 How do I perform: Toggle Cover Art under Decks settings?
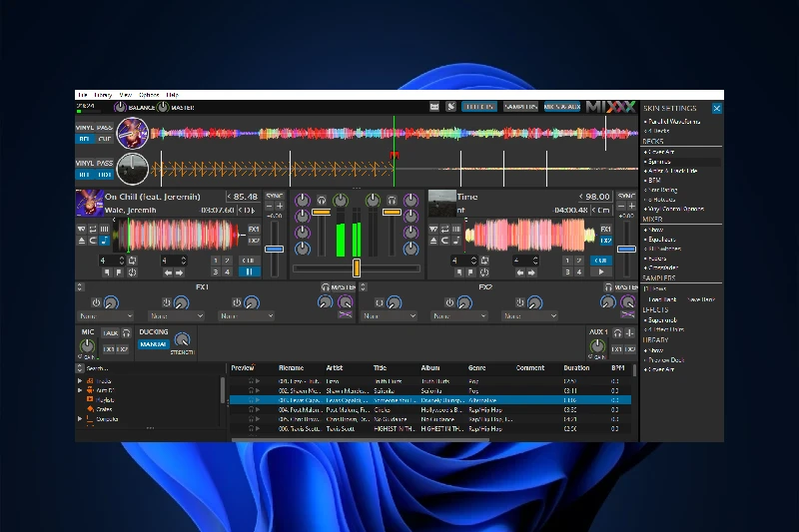(x=660, y=152)
